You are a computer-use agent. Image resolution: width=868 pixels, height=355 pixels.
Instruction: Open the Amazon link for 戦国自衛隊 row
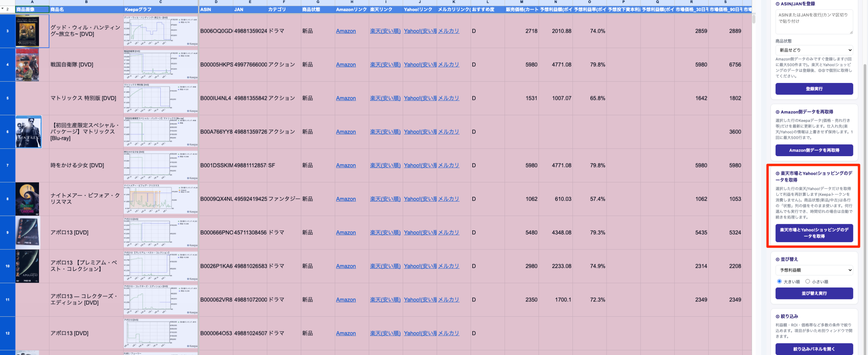346,65
